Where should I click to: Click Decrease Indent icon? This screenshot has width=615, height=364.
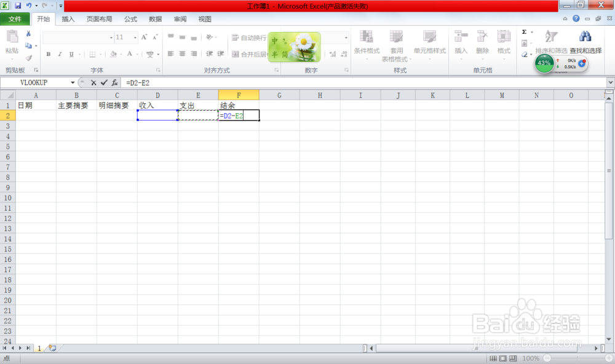210,53
